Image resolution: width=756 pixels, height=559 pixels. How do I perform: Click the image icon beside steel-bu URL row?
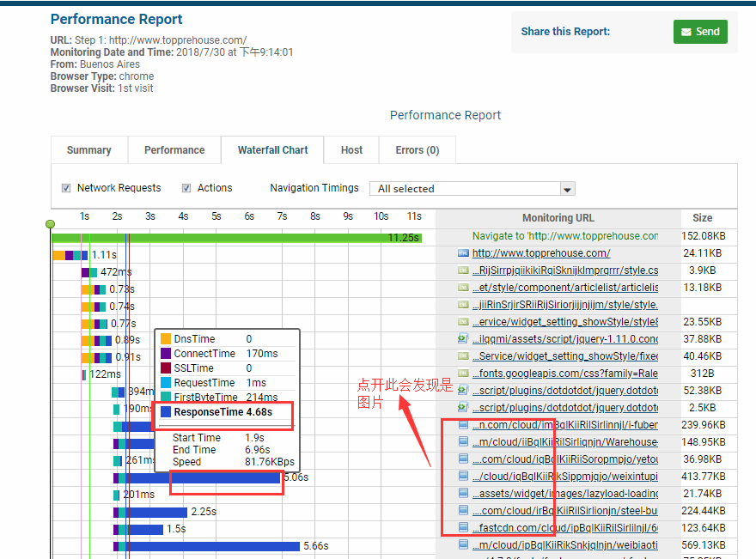(x=463, y=511)
